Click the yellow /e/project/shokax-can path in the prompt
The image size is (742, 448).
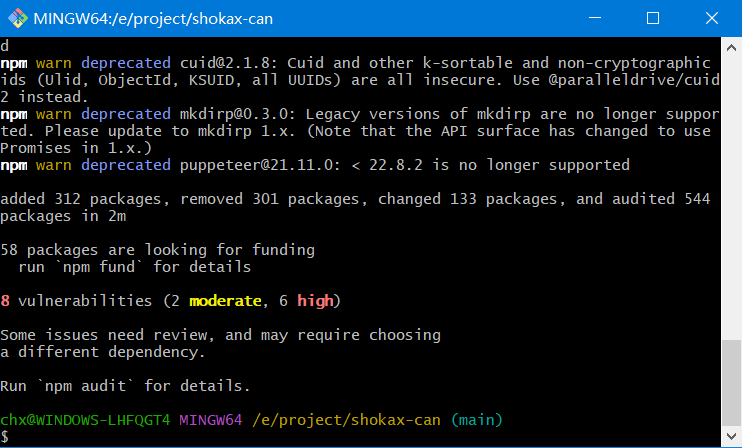[346, 420]
